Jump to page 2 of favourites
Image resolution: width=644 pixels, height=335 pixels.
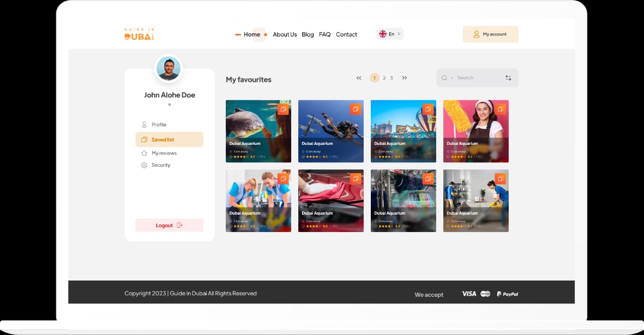tap(384, 78)
